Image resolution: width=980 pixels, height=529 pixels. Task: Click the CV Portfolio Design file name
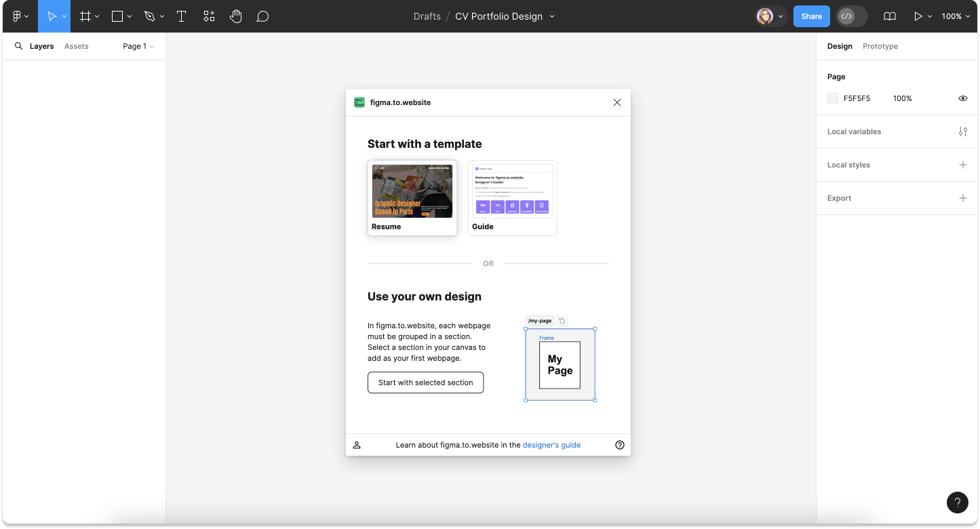point(498,16)
